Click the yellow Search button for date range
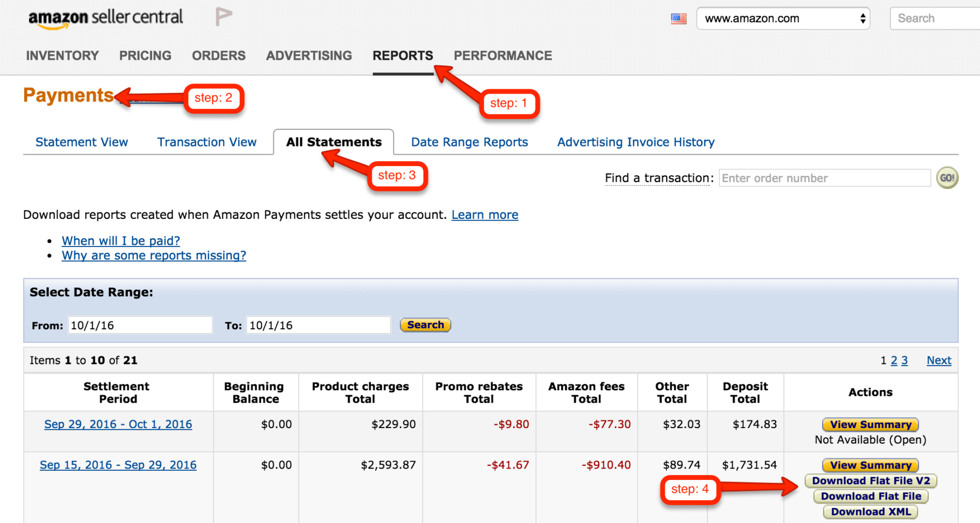This screenshot has height=523, width=980. pyautogui.click(x=425, y=325)
